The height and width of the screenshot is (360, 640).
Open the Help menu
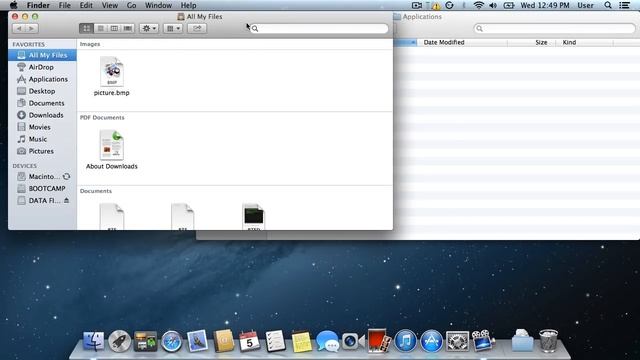(189, 5)
